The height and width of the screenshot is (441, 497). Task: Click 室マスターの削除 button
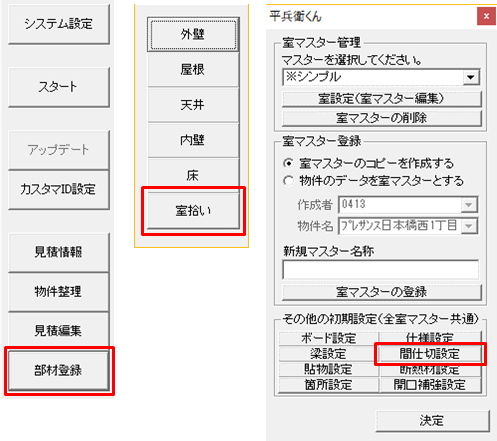coord(382,118)
